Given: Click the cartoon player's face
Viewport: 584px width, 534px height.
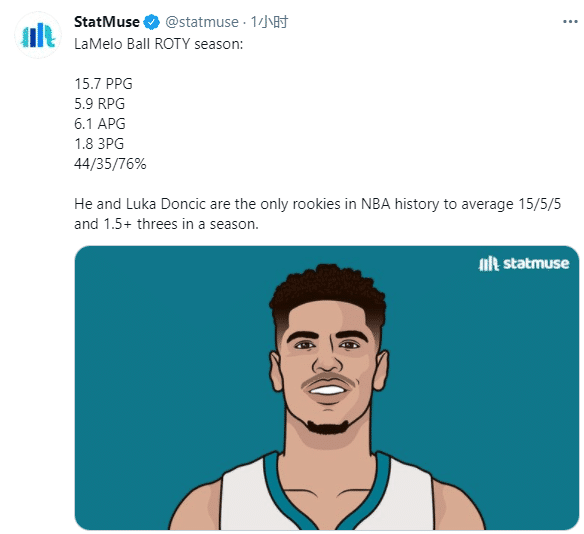Looking at the screenshot, I should (328, 367).
